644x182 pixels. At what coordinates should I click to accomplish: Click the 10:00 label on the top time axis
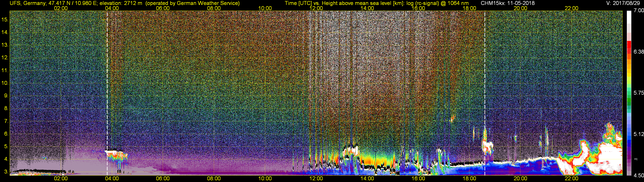click(265, 8)
